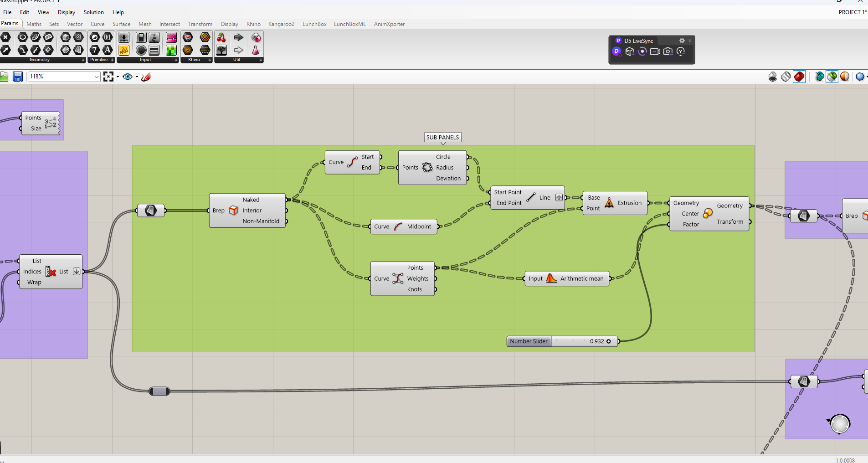Click the cherry icon in Util group

click(x=221, y=37)
